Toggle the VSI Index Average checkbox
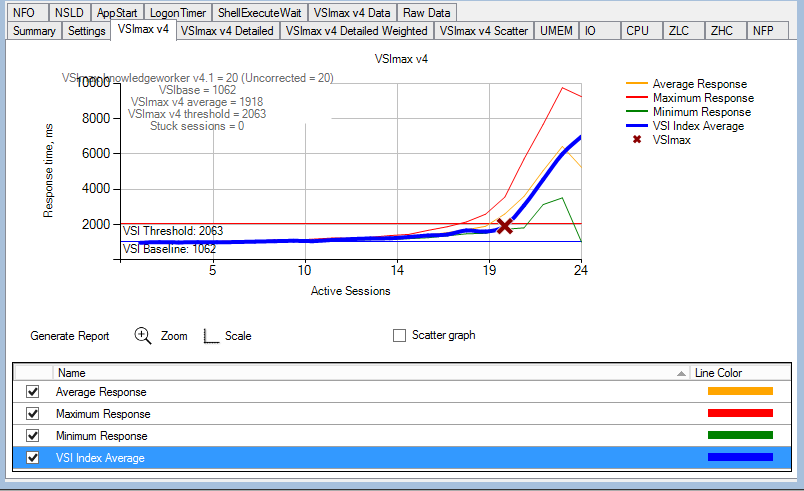 click(x=32, y=458)
